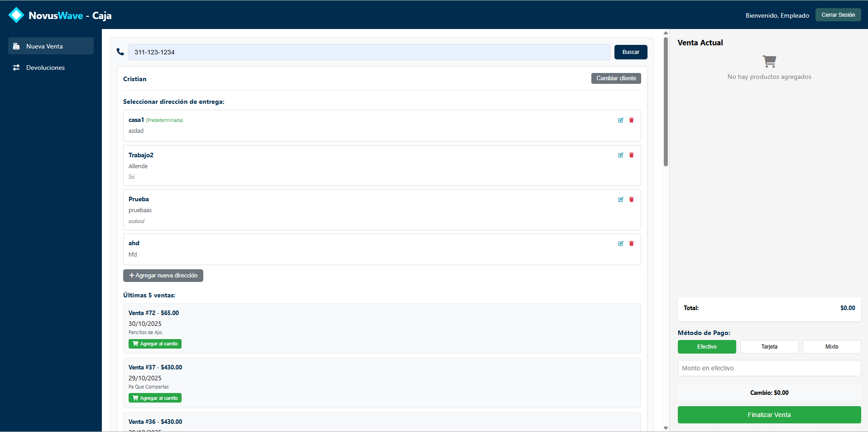This screenshot has width=868, height=432.
Task: Click the NovusWave diamond logo
Action: [16, 15]
